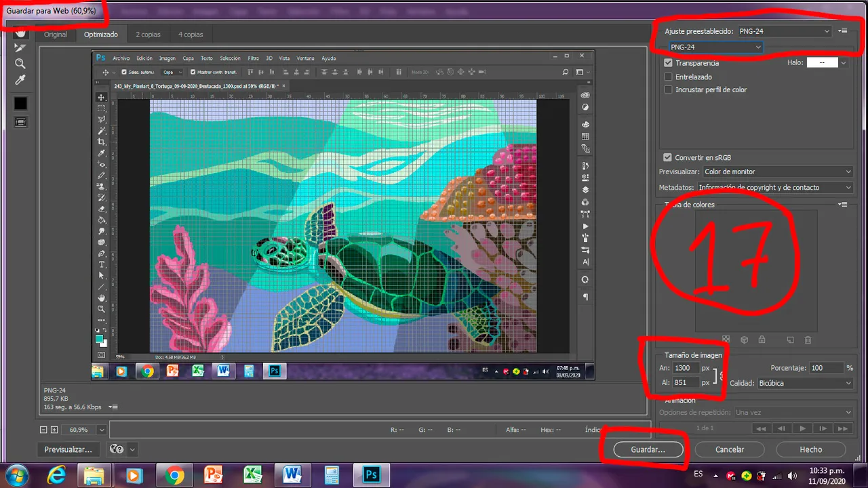Open the Halo dropdown arrow

[x=843, y=62]
